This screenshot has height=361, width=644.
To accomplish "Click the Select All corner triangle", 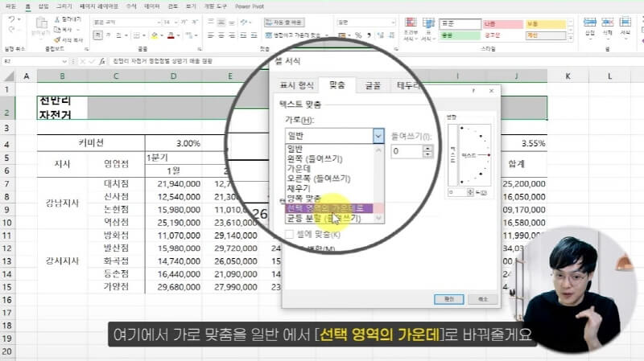I will click(9, 76).
